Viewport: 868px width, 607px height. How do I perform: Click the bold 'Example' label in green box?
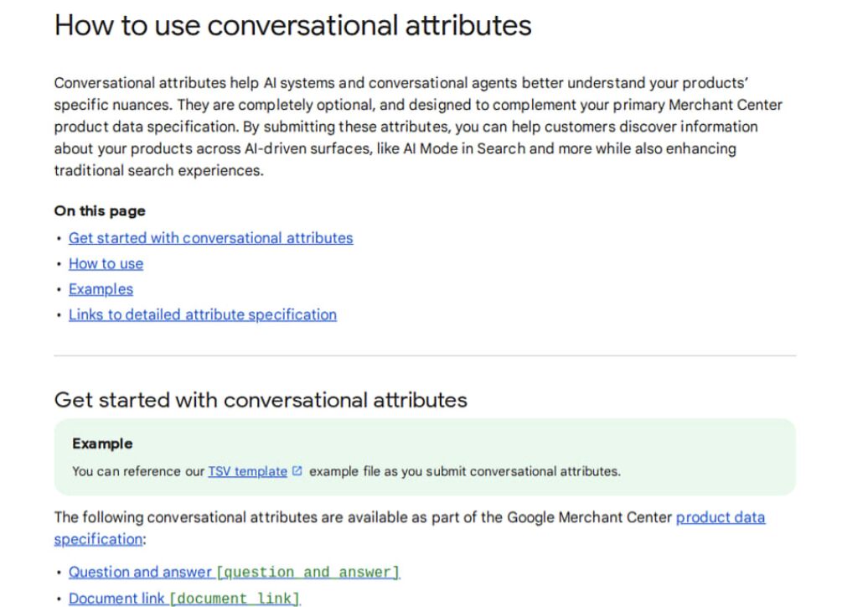[102, 444]
